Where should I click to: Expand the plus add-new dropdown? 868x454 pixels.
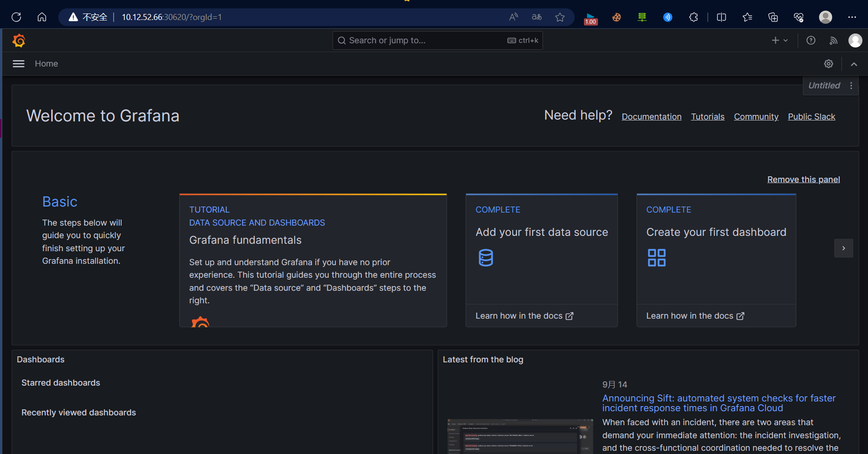[x=780, y=40]
